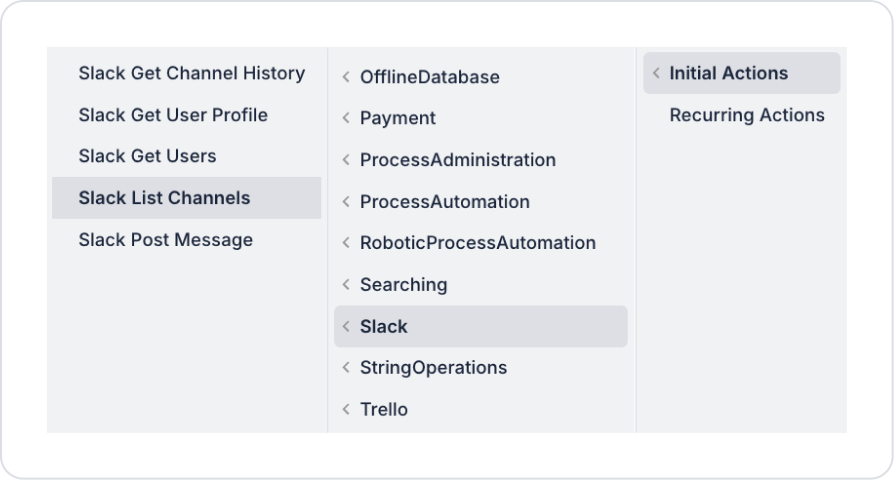The image size is (894, 480).
Task: Select the Searching category label
Action: [403, 285]
